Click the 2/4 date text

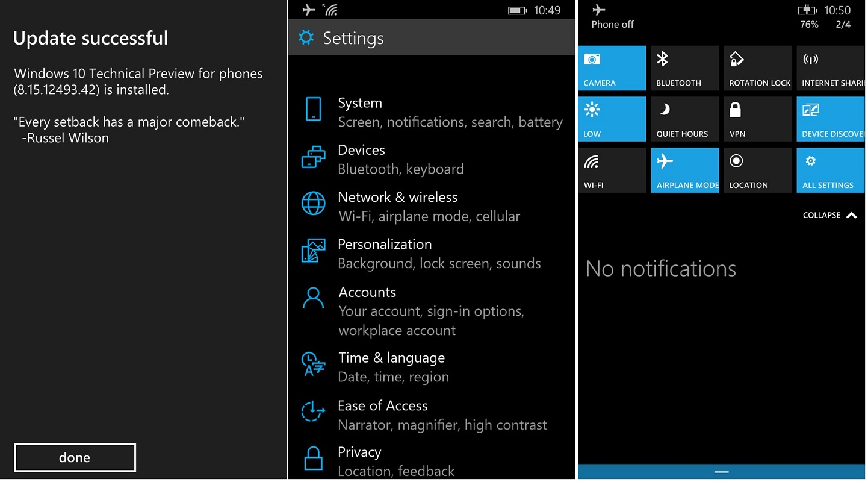(x=843, y=25)
